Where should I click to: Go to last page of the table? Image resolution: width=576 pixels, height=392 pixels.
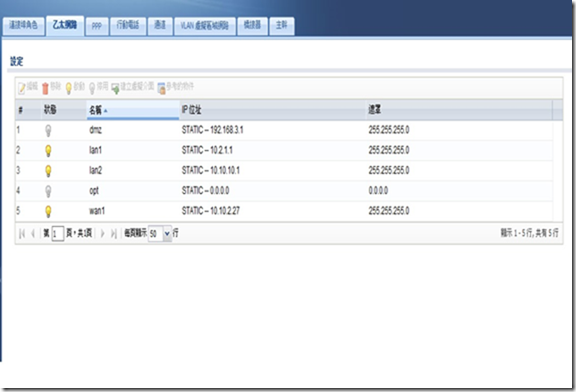[114, 233]
